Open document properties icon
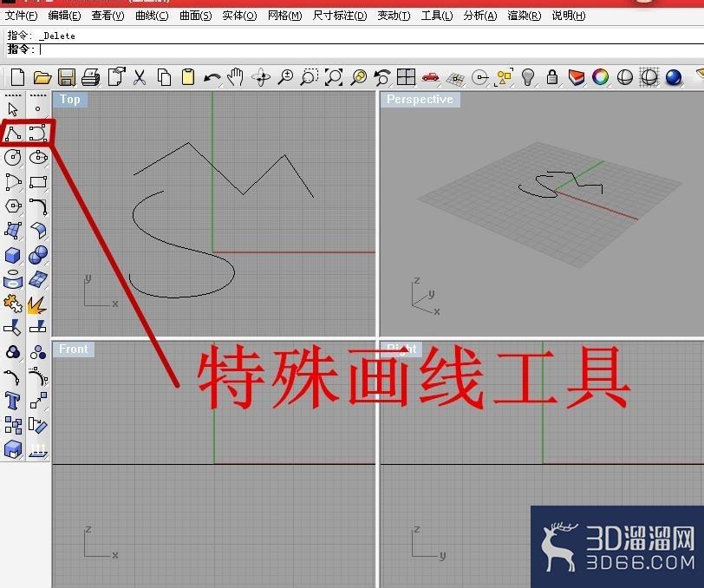The width and height of the screenshot is (704, 588). (x=116, y=77)
